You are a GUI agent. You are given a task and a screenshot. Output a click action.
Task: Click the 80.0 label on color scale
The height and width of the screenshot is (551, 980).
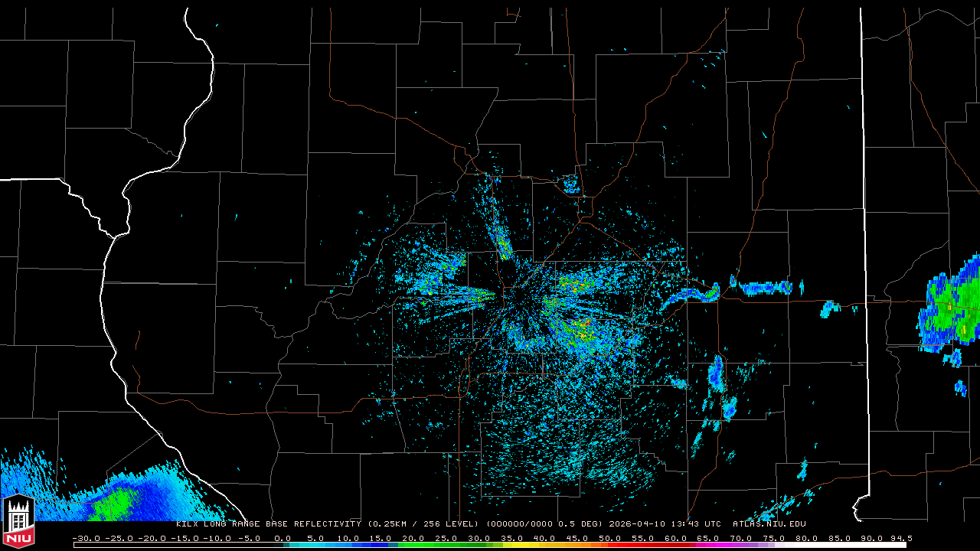[x=805, y=538]
